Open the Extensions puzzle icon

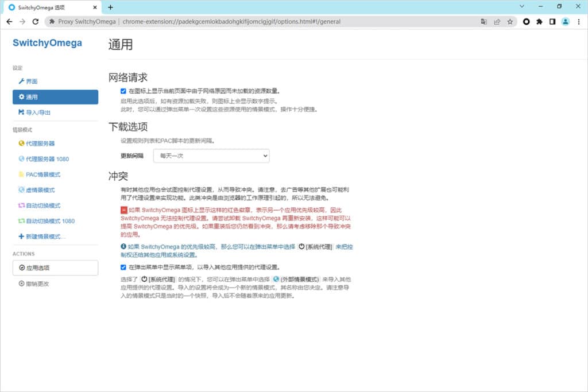539,22
